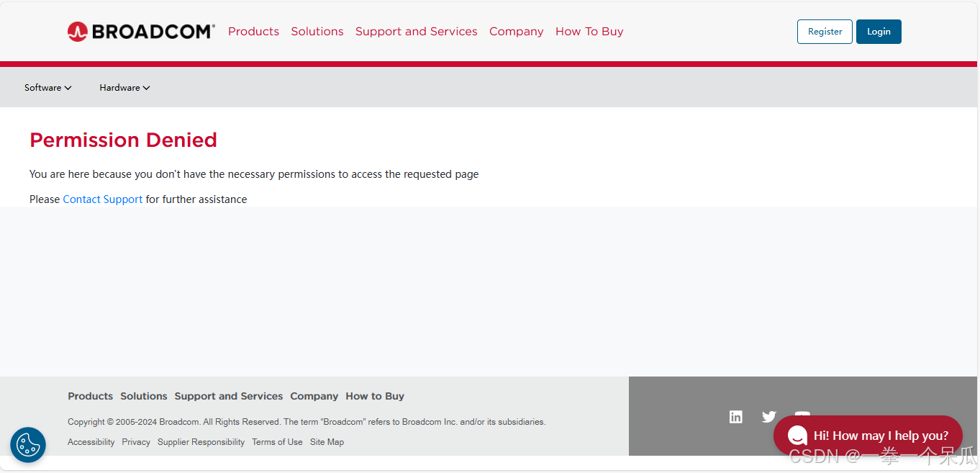The width and height of the screenshot is (980, 473).
Task: Open the chat bubble icon
Action: point(797,436)
